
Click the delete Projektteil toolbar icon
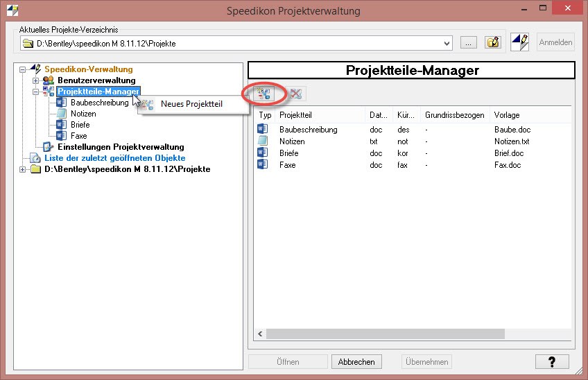coord(296,94)
